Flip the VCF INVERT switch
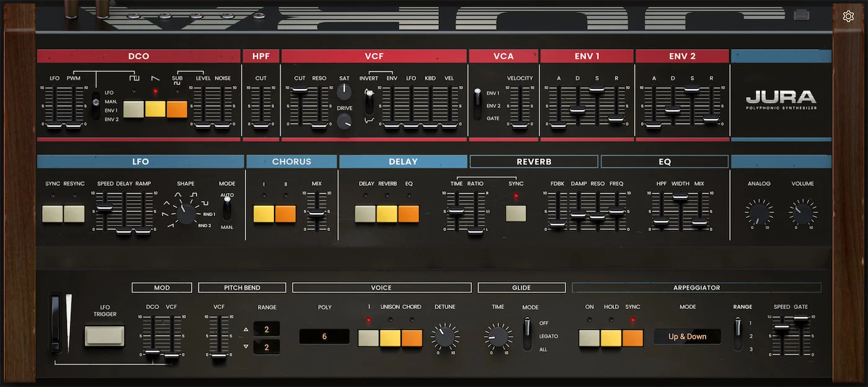 [x=370, y=103]
